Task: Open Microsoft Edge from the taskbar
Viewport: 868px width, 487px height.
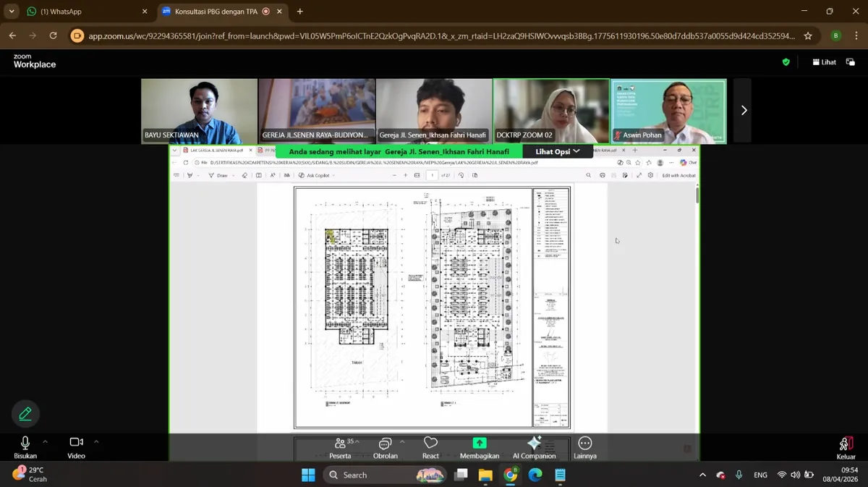Action: [x=535, y=475]
